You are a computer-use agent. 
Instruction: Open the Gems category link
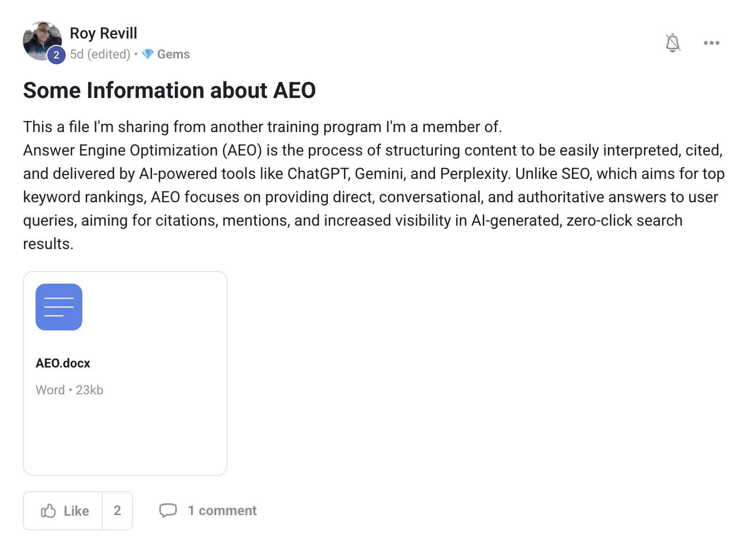[x=173, y=54]
